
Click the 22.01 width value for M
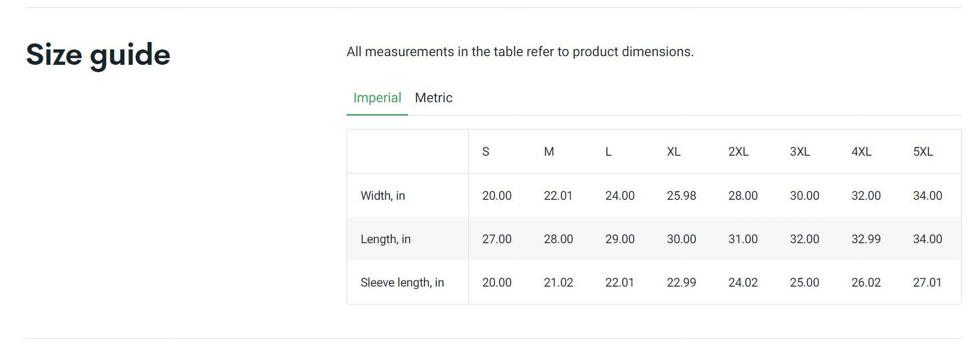(558, 195)
